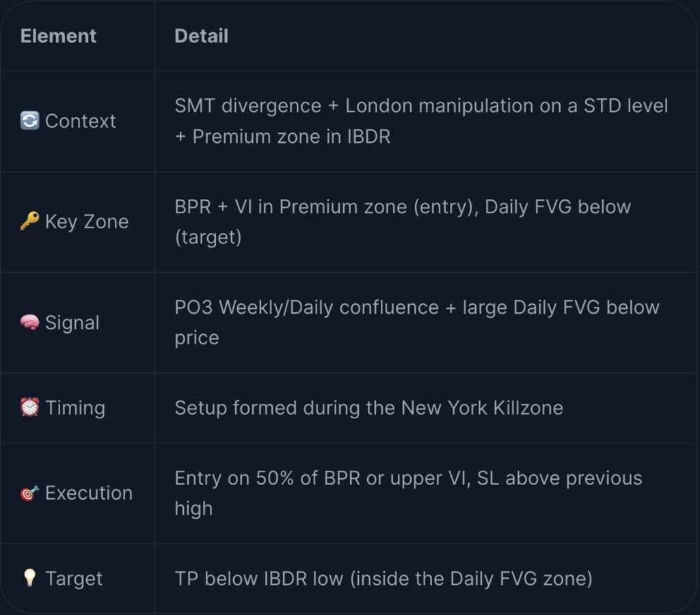Click the Target row label
This screenshot has width=700, height=615.
(74, 579)
